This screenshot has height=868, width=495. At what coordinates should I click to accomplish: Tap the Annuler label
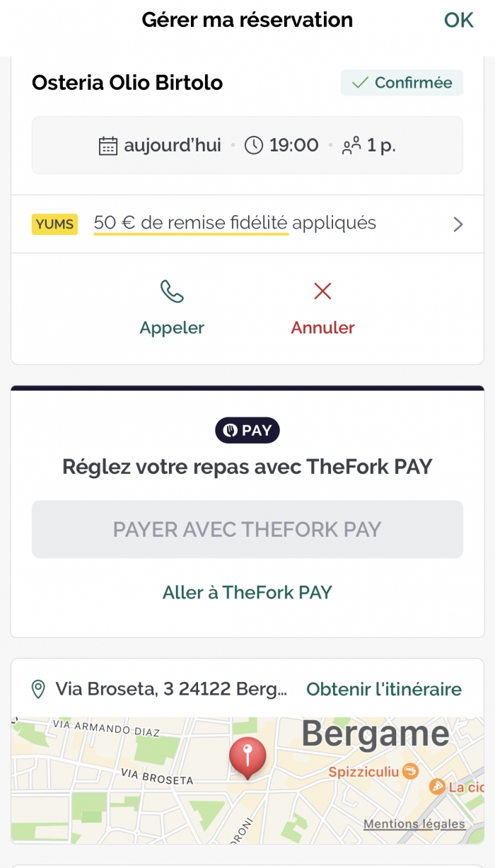[322, 328]
